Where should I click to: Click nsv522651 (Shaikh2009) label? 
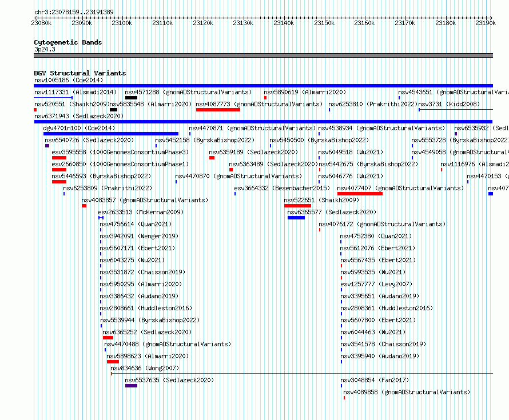click(x=321, y=200)
